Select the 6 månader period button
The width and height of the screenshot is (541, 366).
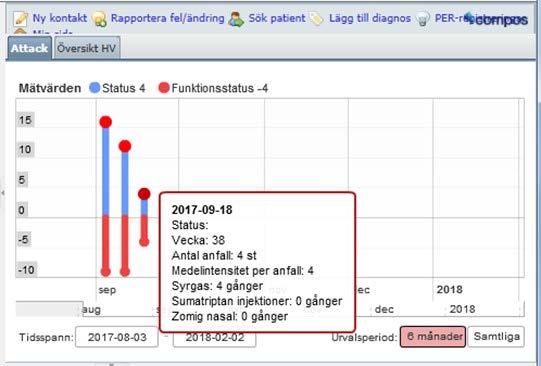pyautogui.click(x=433, y=336)
